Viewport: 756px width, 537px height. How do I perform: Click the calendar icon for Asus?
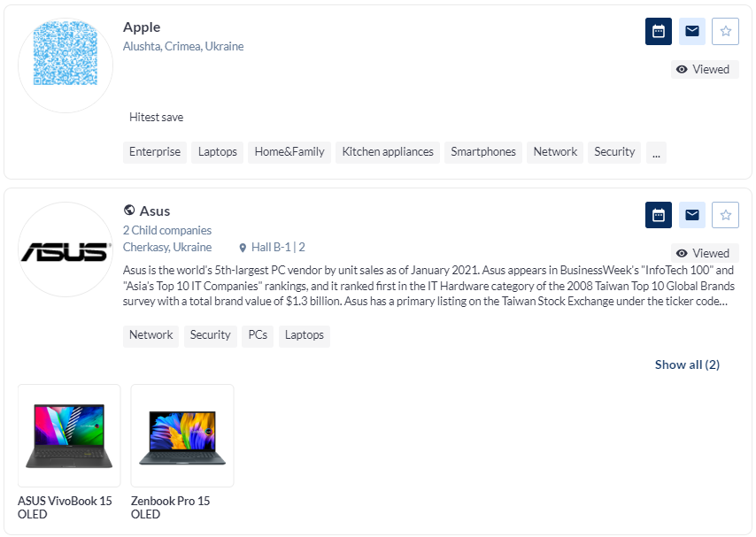(658, 215)
